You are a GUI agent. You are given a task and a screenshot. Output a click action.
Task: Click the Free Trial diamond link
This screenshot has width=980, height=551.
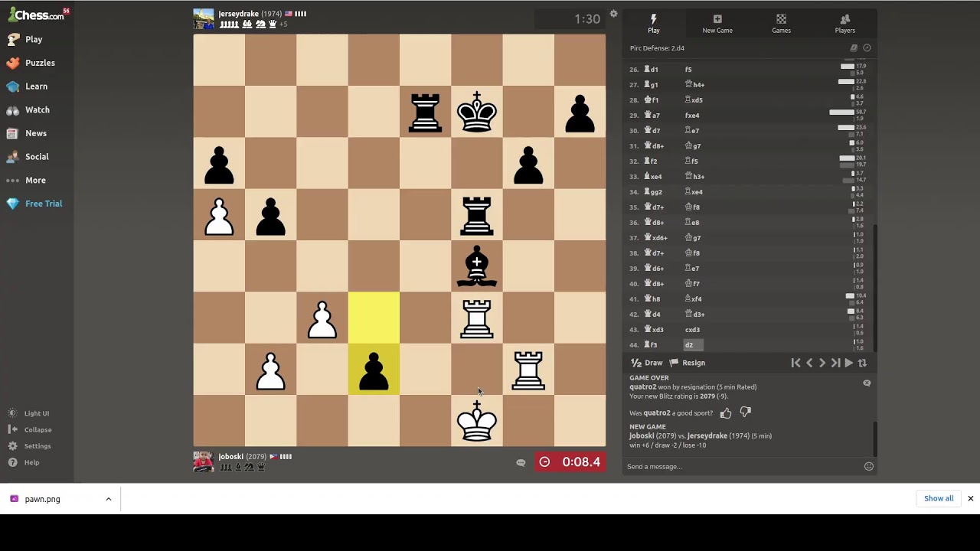click(34, 204)
